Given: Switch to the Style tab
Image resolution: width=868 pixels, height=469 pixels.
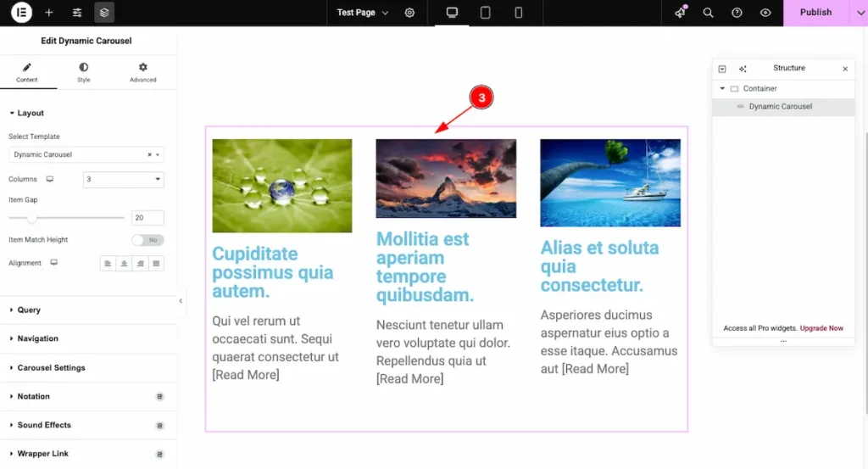Looking at the screenshot, I should point(83,72).
